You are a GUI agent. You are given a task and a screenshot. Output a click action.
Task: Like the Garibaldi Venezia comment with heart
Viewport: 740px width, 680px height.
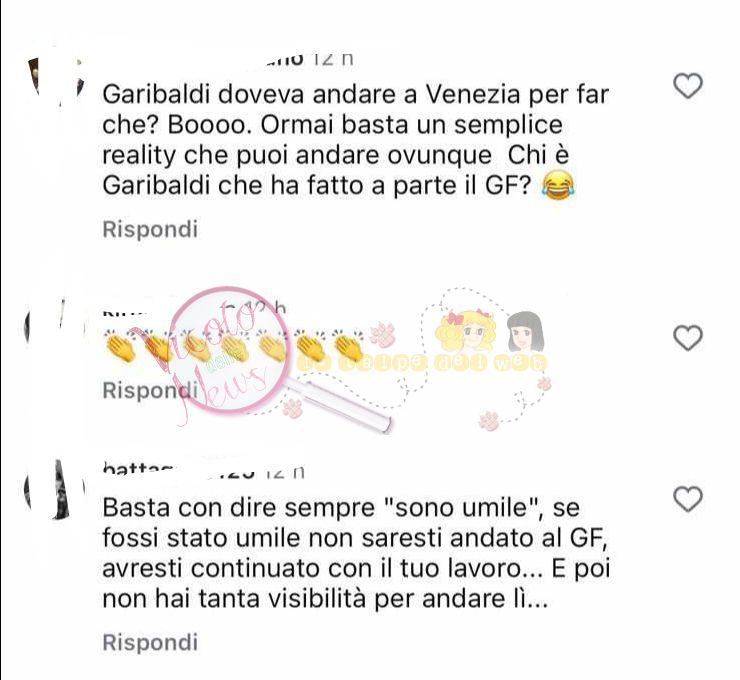click(688, 86)
